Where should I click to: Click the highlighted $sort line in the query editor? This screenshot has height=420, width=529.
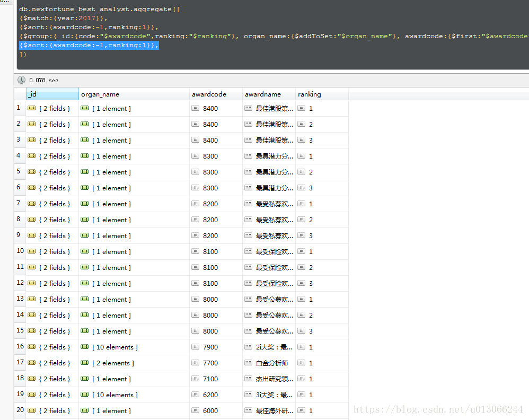click(89, 45)
